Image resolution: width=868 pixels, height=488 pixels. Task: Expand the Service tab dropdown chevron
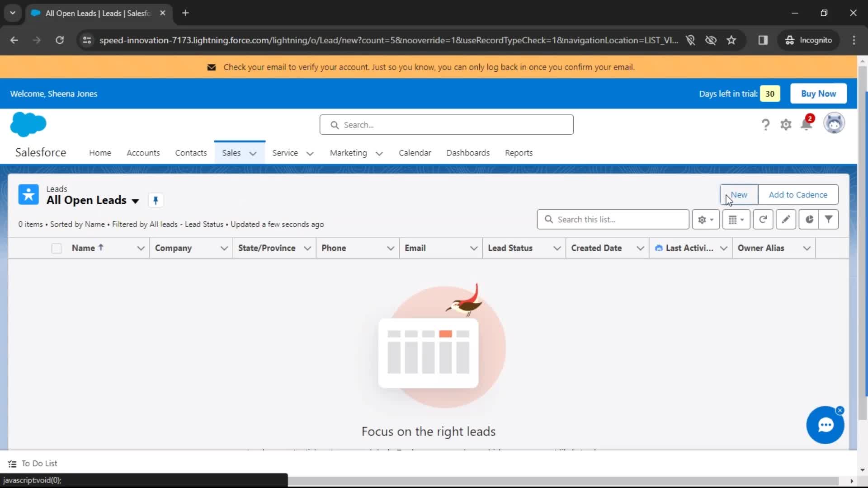[x=310, y=154]
